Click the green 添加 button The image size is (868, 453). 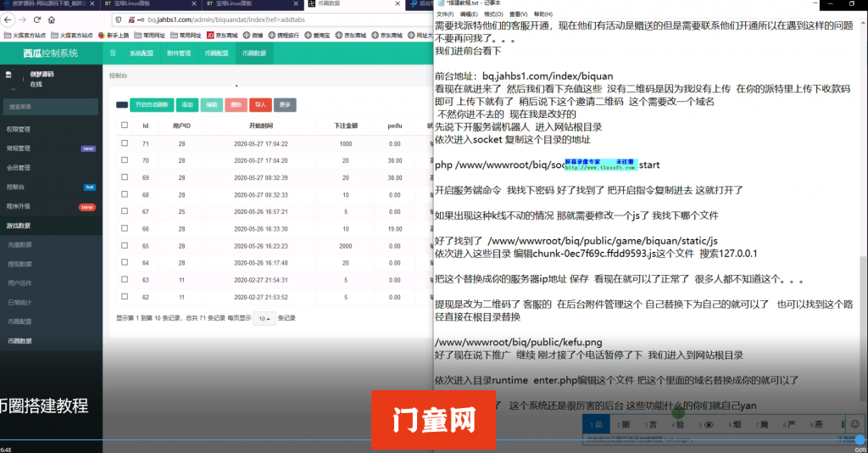[x=186, y=104]
